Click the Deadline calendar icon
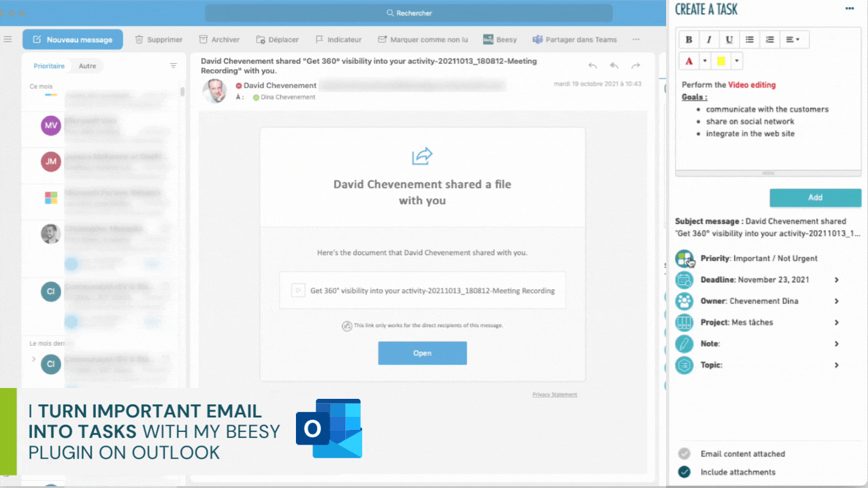The width and height of the screenshot is (868, 488). click(684, 280)
